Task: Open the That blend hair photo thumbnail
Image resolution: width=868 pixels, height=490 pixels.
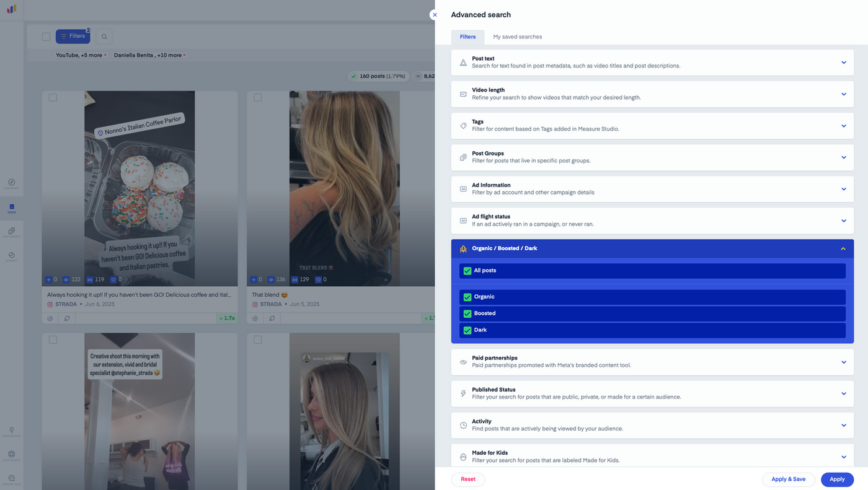Action: tap(344, 188)
